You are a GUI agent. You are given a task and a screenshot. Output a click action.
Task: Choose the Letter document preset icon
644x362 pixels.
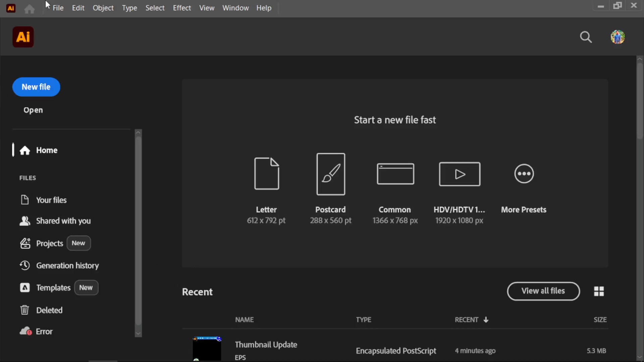[267, 174]
